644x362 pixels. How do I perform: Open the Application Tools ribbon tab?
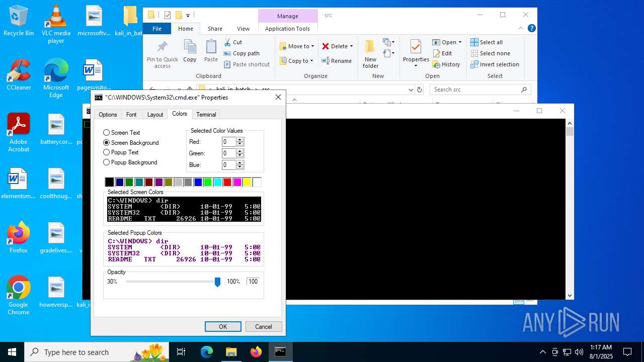click(x=287, y=29)
